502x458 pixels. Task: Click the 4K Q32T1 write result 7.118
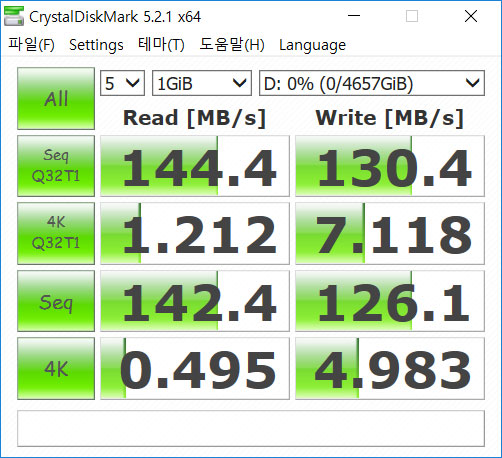[390, 233]
